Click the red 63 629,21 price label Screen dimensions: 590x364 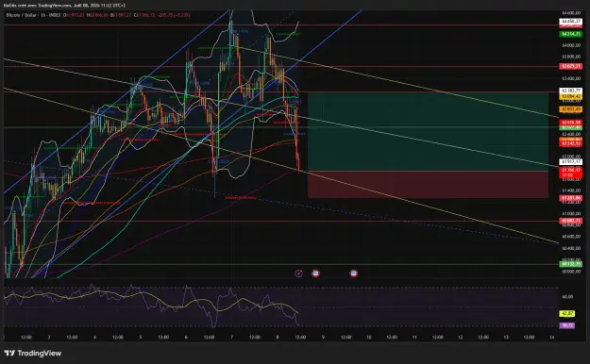571,66
